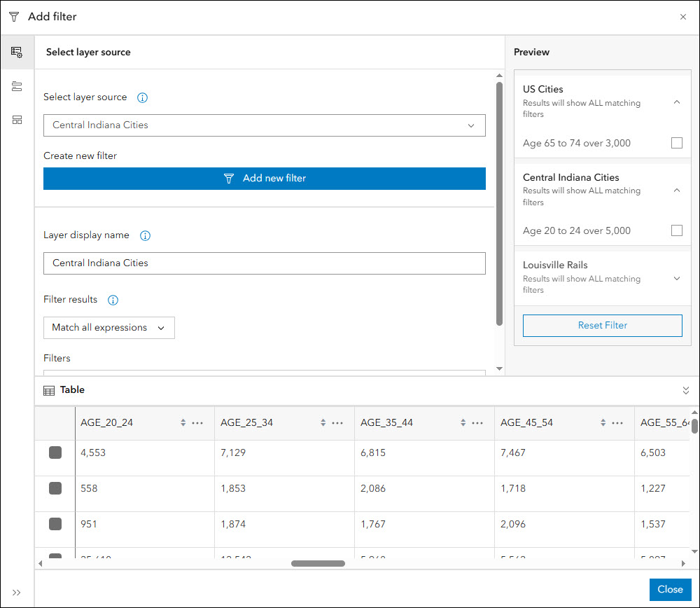Open the second sidebar panel icon
The width and height of the screenshot is (700, 608).
tap(17, 86)
